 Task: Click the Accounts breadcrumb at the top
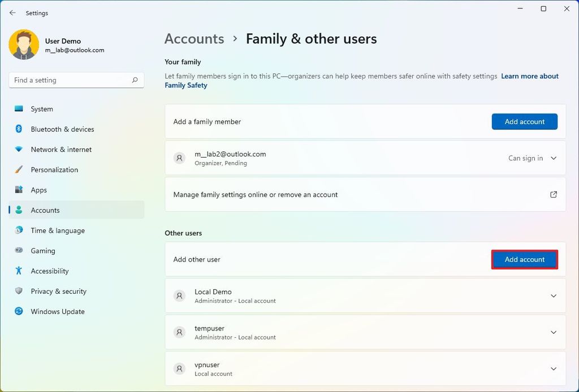194,38
